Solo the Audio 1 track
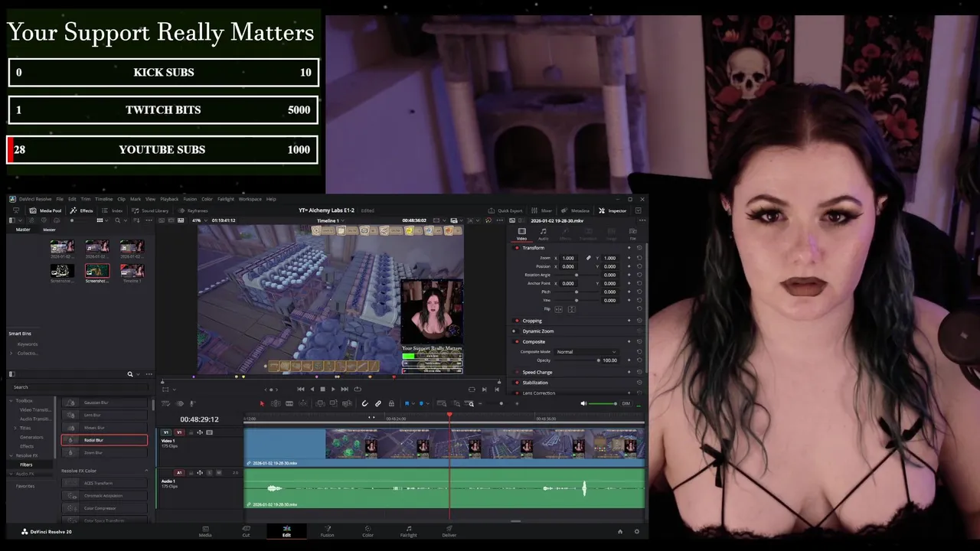 (x=209, y=472)
